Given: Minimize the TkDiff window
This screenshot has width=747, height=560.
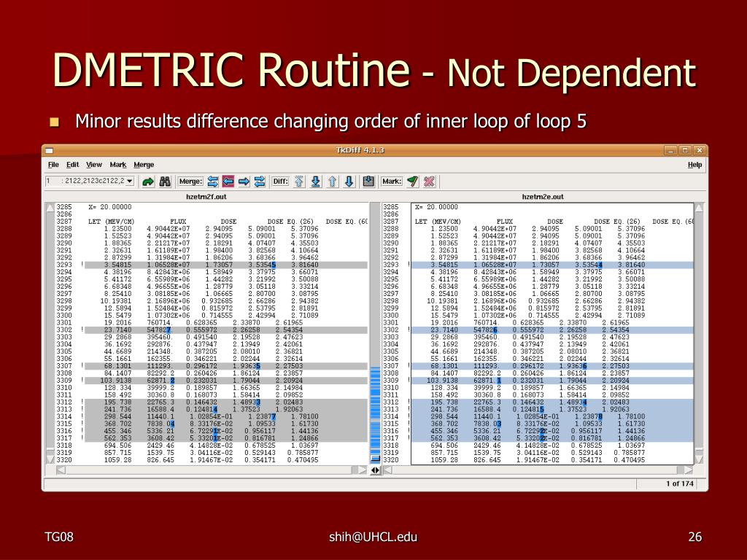Looking at the screenshot, I should click(671, 150).
